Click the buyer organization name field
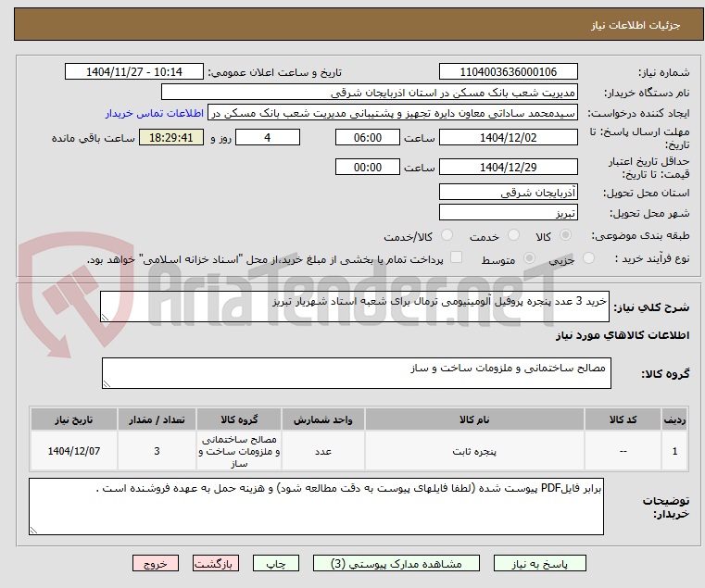 (x=369, y=93)
